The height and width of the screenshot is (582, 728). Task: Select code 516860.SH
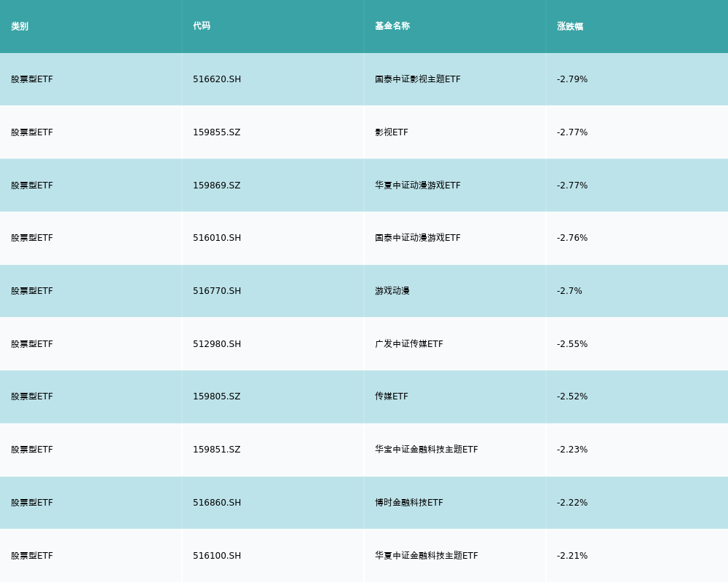(217, 503)
